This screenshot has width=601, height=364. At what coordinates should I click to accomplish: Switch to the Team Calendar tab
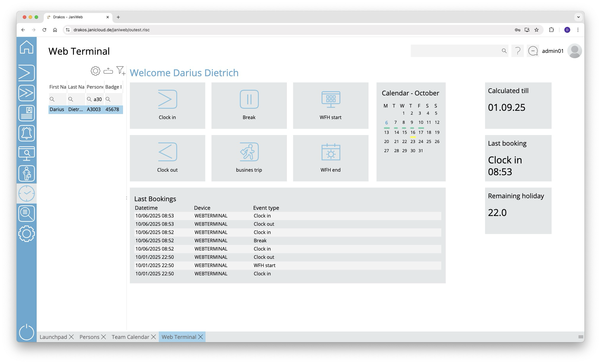coord(130,337)
